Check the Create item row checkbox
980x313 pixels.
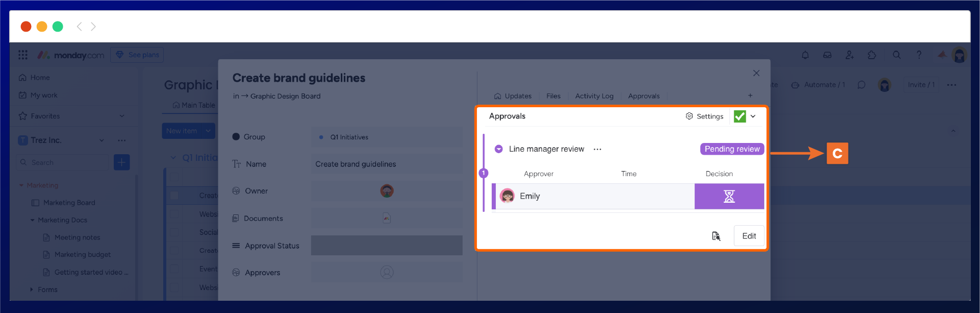(x=174, y=196)
